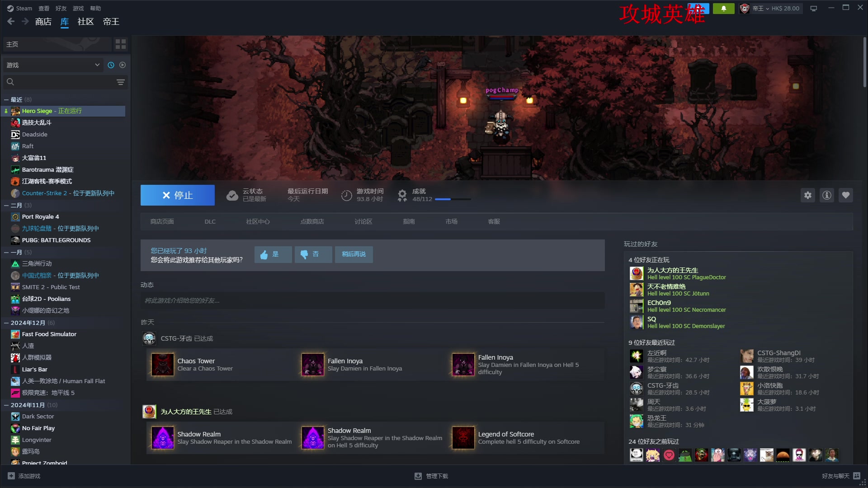Viewport: 868px width, 488px height.
Task: Open the 好友 menu
Action: click(x=61, y=8)
